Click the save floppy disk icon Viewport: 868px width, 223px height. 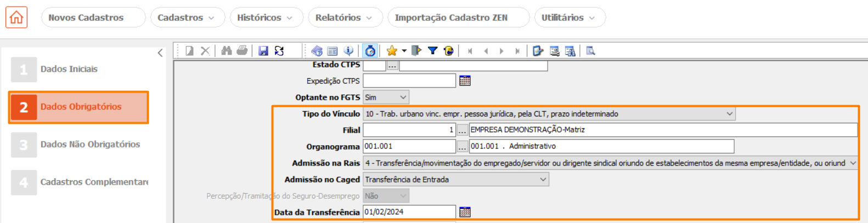(x=263, y=51)
